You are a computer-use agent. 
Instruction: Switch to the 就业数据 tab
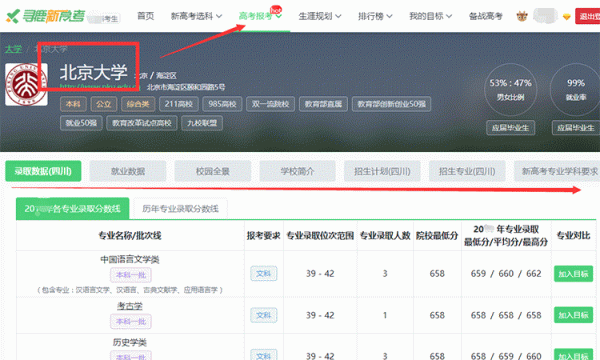pos(128,171)
